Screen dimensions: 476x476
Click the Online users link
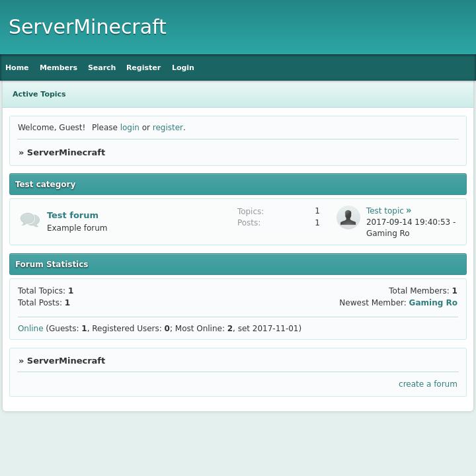pos(30,329)
